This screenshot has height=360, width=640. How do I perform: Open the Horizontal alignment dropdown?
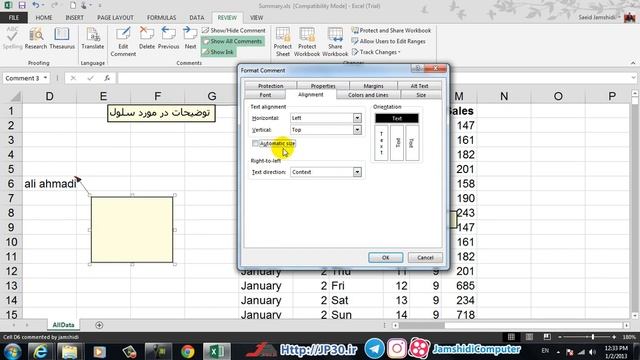pos(357,118)
